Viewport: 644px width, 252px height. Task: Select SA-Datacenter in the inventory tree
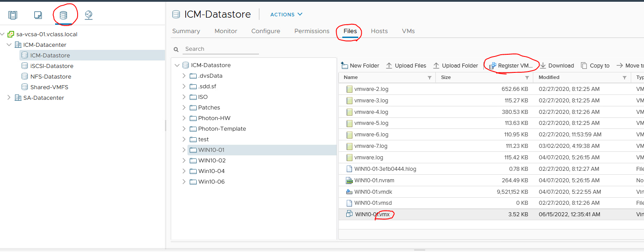[44, 98]
